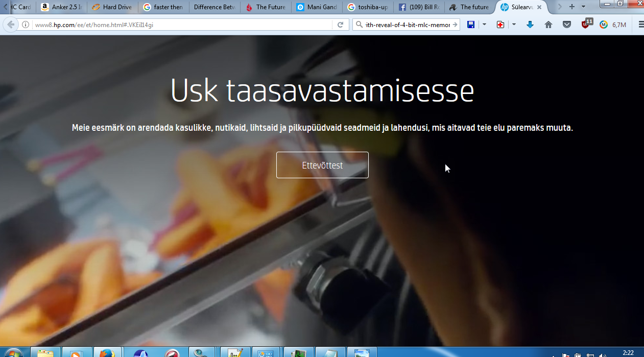Image resolution: width=644 pixels, height=357 pixels.
Task: Click the Firefox back arrow button
Action: pos(10,25)
